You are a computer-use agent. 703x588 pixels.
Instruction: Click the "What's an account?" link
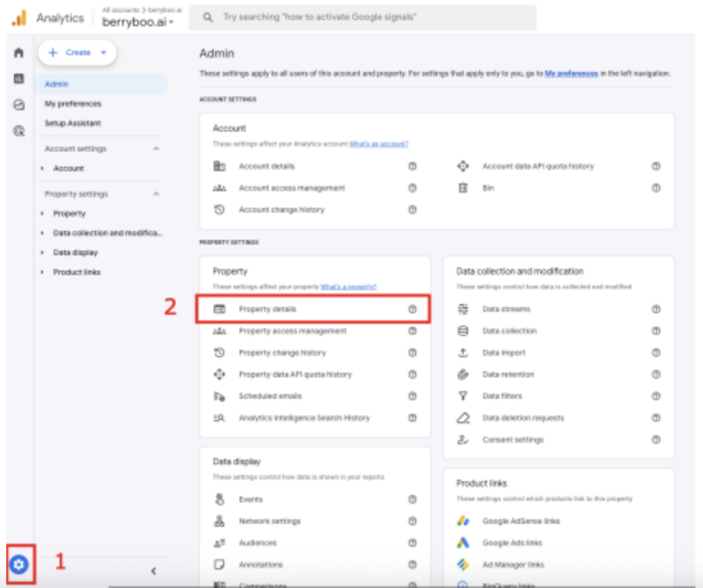[378, 144]
